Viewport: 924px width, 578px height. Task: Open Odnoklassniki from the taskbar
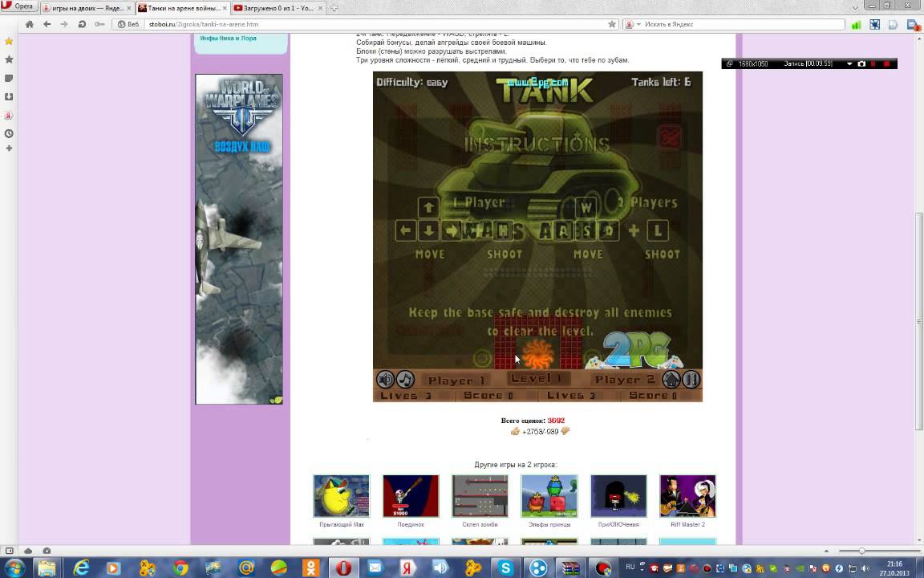310,568
